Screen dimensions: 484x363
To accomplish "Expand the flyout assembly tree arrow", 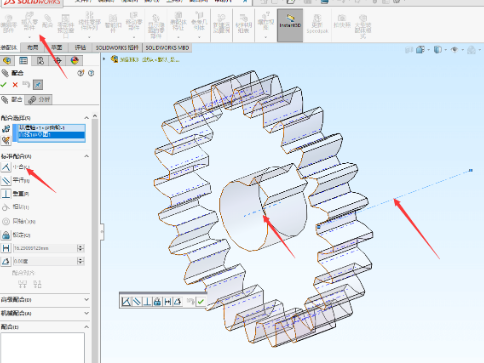I will (x=104, y=59).
